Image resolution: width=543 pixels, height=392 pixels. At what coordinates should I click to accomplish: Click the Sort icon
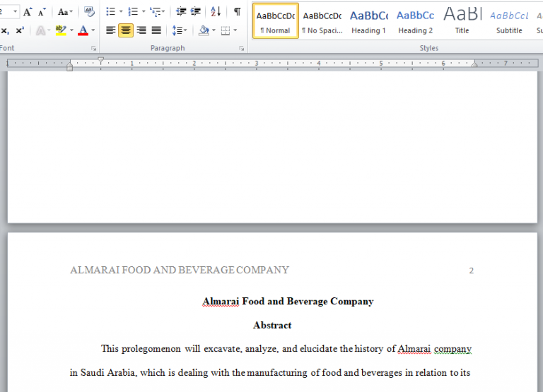coord(216,12)
